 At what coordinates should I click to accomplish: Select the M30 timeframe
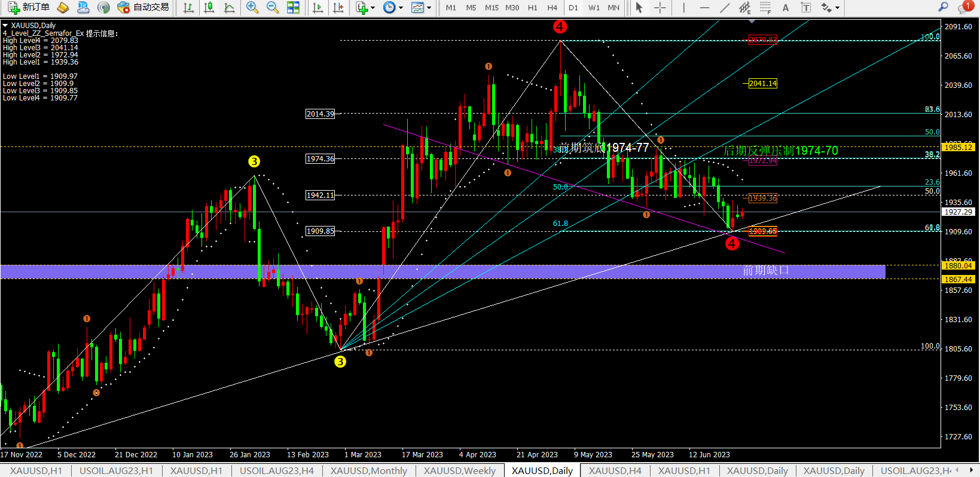pos(512,8)
